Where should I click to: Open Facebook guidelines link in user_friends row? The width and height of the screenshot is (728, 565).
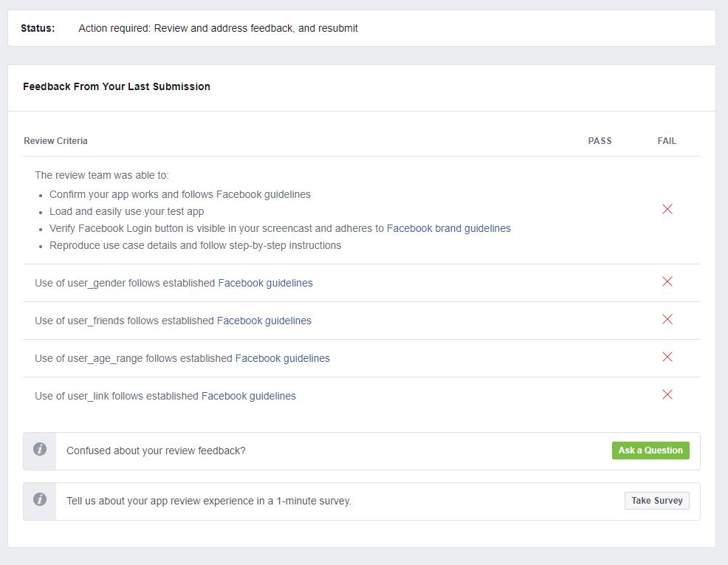point(264,321)
